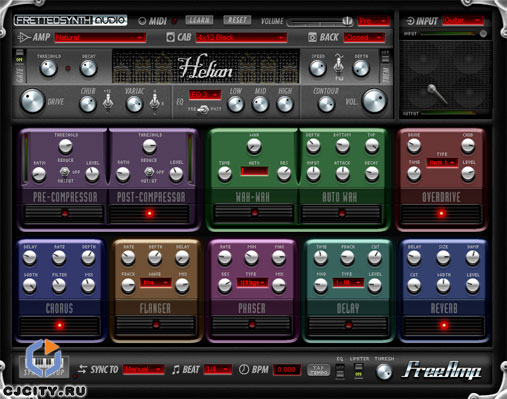Click the microphone in the cabinet display

coord(437,93)
